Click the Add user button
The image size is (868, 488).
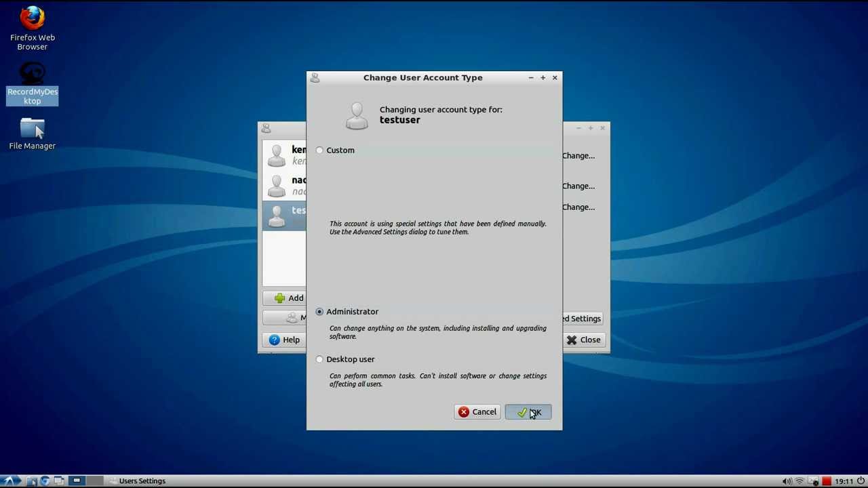click(x=285, y=298)
